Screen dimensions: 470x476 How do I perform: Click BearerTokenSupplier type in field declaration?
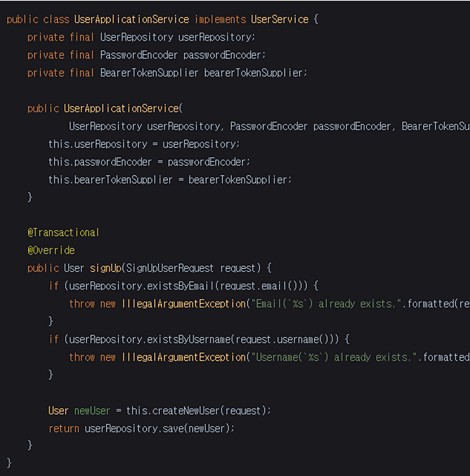point(149,73)
